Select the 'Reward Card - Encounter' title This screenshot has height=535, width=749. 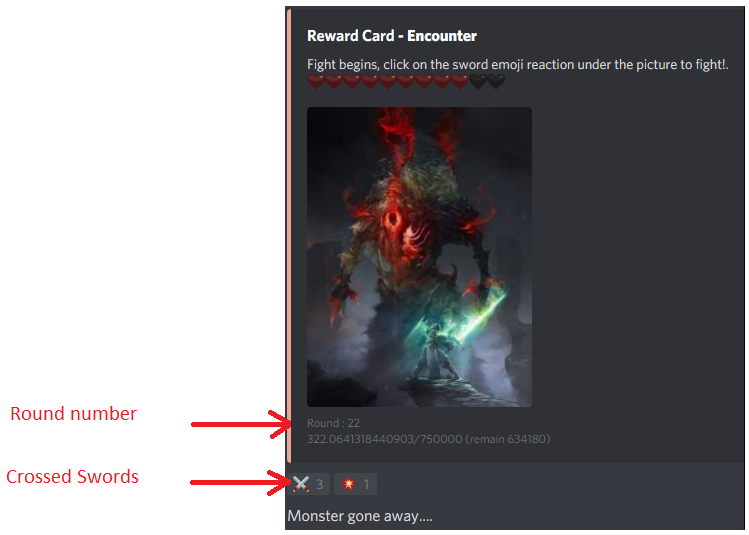click(392, 36)
